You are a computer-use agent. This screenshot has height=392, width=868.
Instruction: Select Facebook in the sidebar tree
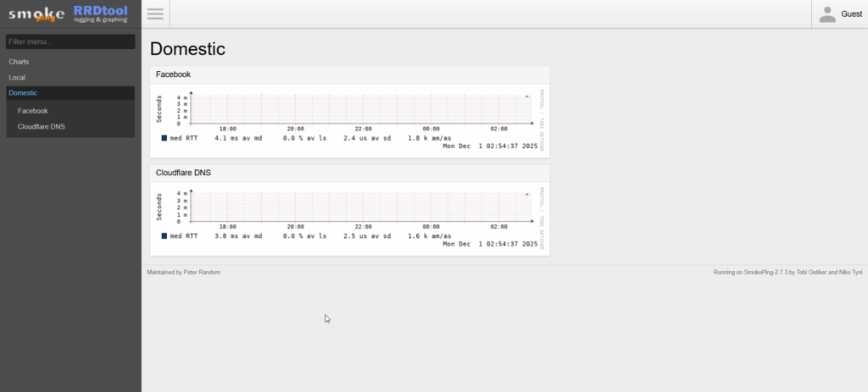(33, 111)
